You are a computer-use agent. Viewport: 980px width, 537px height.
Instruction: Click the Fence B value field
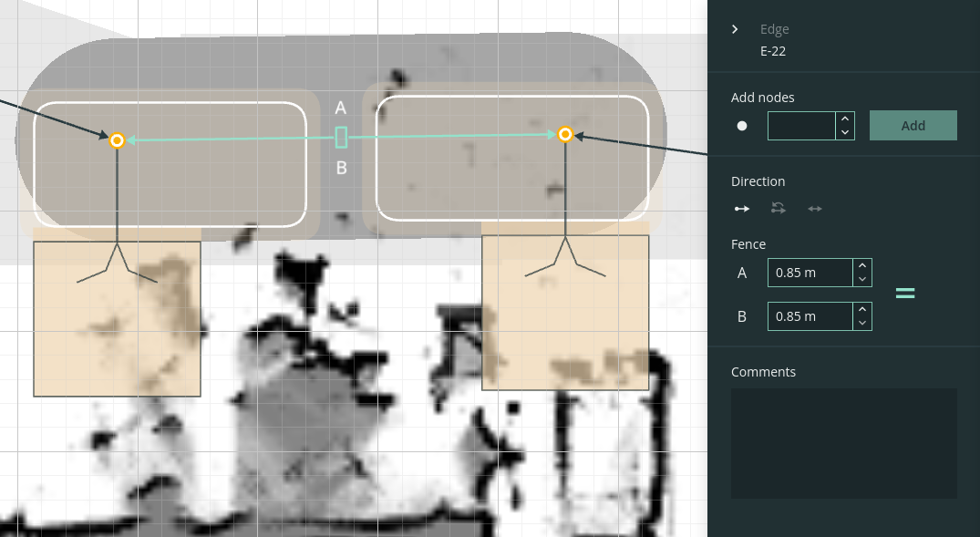(810, 316)
